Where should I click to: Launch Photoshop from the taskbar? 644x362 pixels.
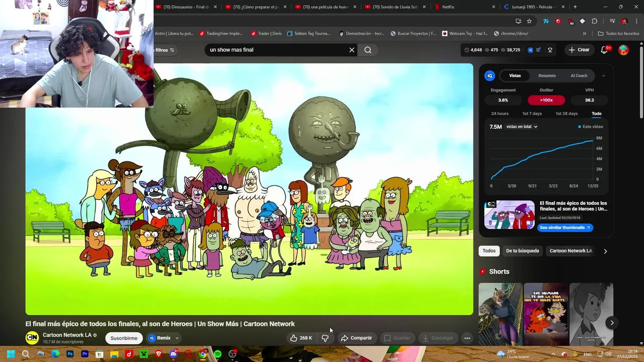click(70, 354)
